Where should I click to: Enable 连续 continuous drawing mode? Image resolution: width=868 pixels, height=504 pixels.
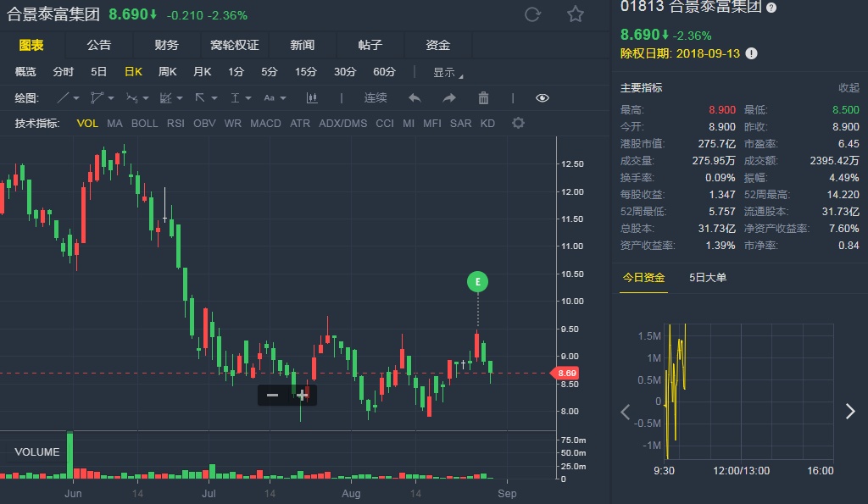(x=376, y=98)
